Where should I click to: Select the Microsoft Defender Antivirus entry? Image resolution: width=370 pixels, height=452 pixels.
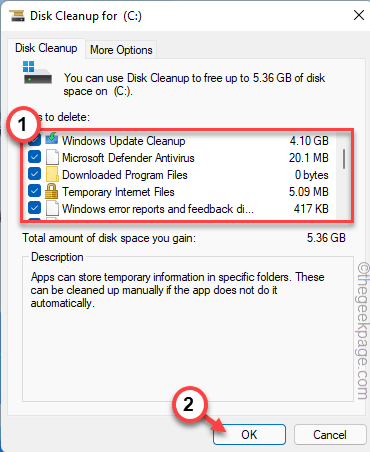coord(128,158)
